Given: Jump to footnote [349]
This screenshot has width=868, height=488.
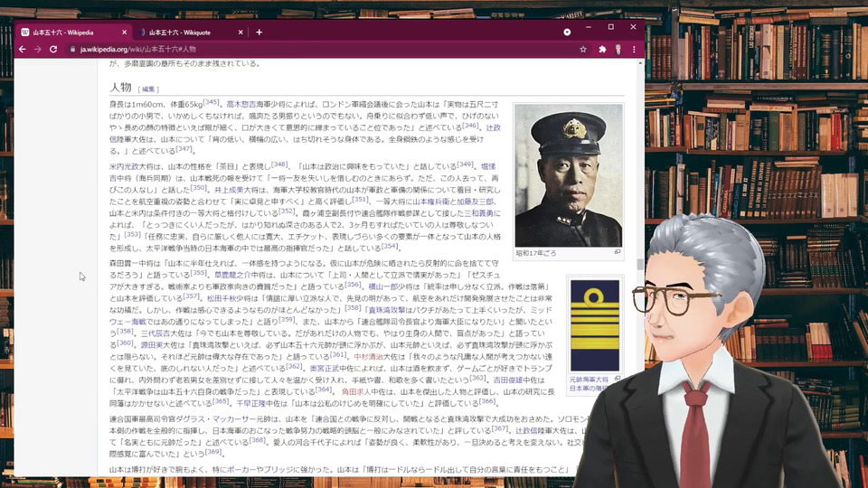Looking at the screenshot, I should [465, 164].
